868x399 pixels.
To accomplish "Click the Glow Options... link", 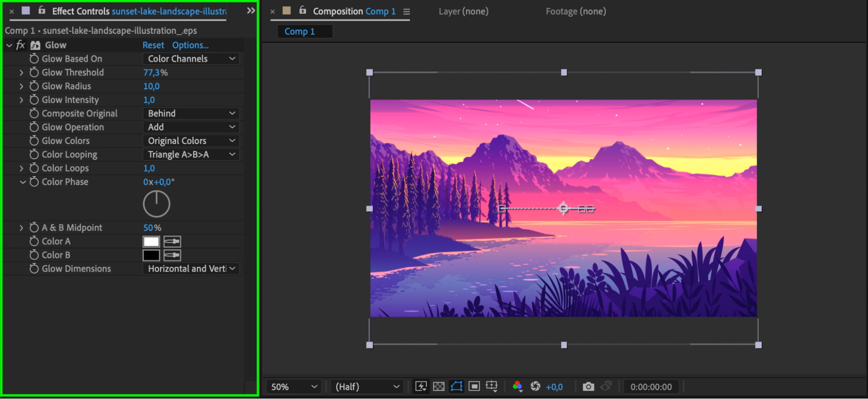I will (x=190, y=45).
